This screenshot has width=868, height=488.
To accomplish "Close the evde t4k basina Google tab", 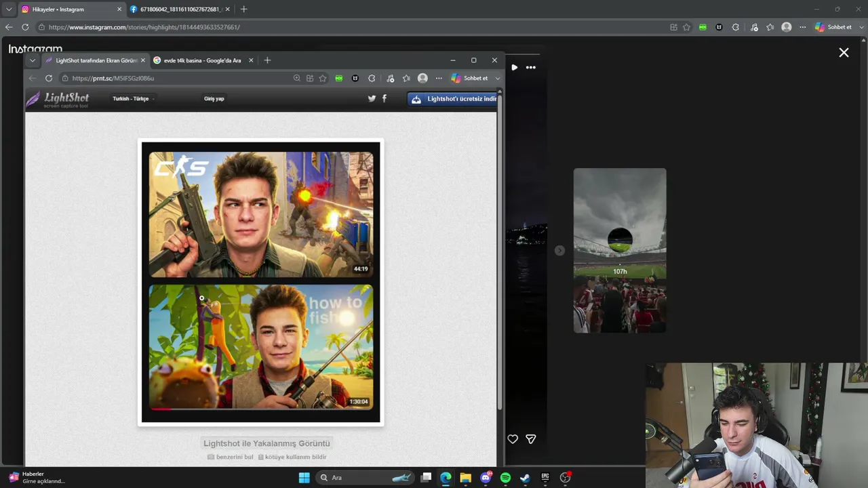I will [x=251, y=60].
